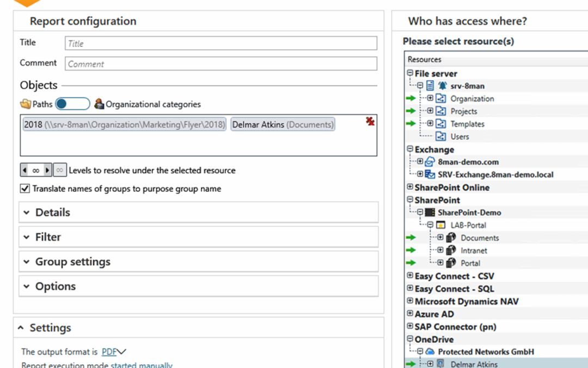Click the SRV-Exchange mail server icon

pyautogui.click(x=430, y=174)
